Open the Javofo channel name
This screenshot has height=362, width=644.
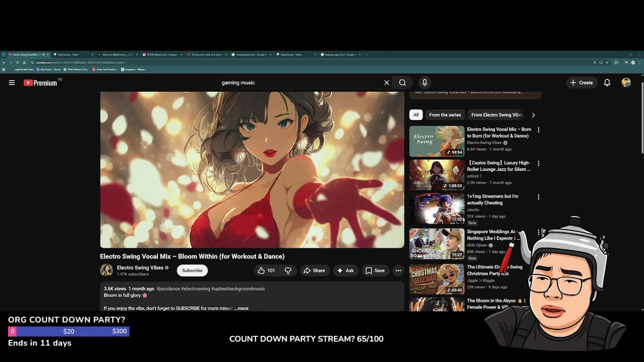point(473,210)
